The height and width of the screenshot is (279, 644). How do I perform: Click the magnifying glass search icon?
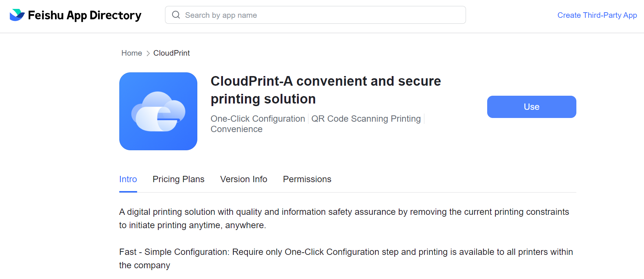175,14
